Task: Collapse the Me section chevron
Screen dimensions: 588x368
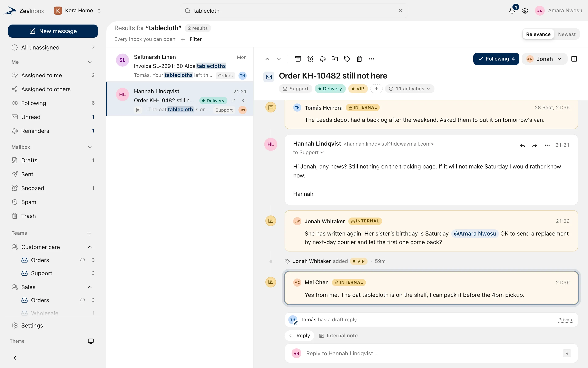Action: (x=90, y=62)
